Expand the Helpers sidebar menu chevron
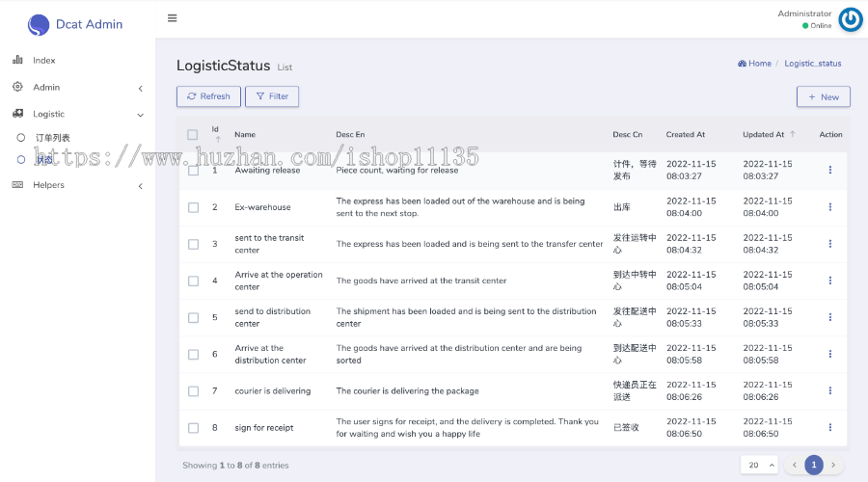Image resolution: width=868 pixels, height=482 pixels. [141, 186]
